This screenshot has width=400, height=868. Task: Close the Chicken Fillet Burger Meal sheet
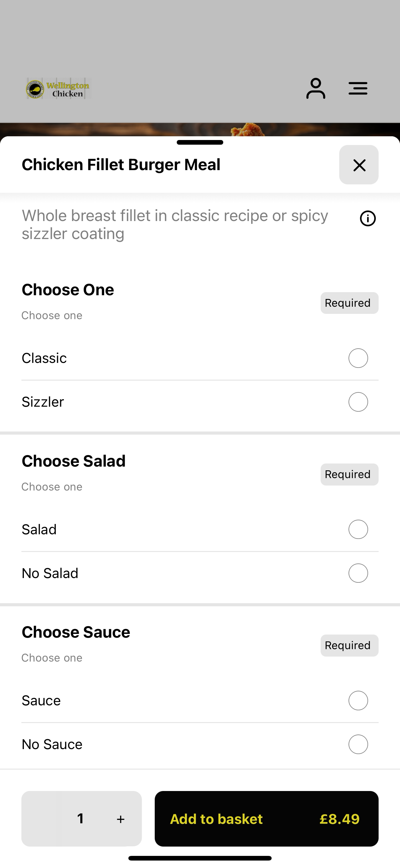point(359,165)
